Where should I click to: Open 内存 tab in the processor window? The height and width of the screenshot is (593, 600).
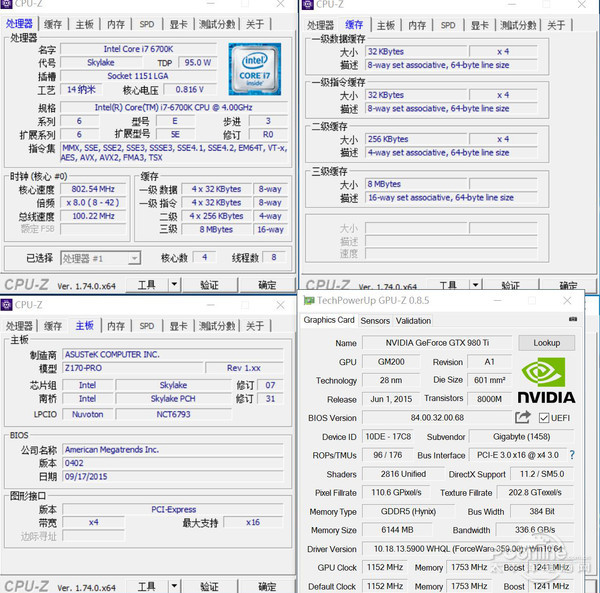coord(116,24)
